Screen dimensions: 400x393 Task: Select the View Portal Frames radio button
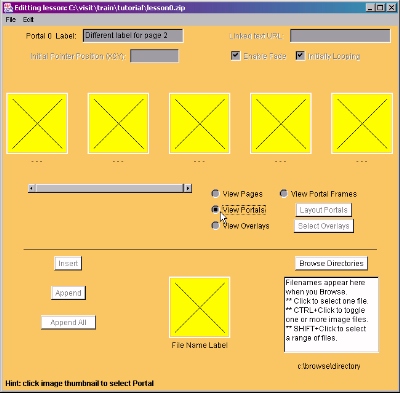[x=283, y=194]
